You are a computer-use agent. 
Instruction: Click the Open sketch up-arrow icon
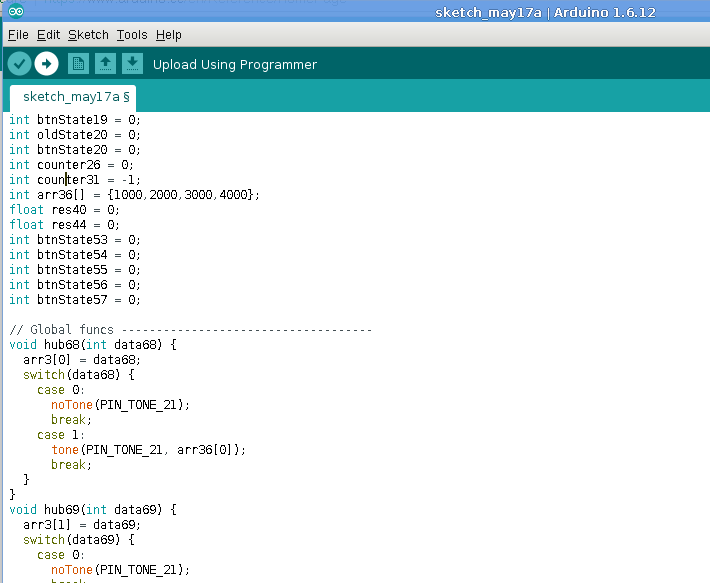[x=105, y=64]
